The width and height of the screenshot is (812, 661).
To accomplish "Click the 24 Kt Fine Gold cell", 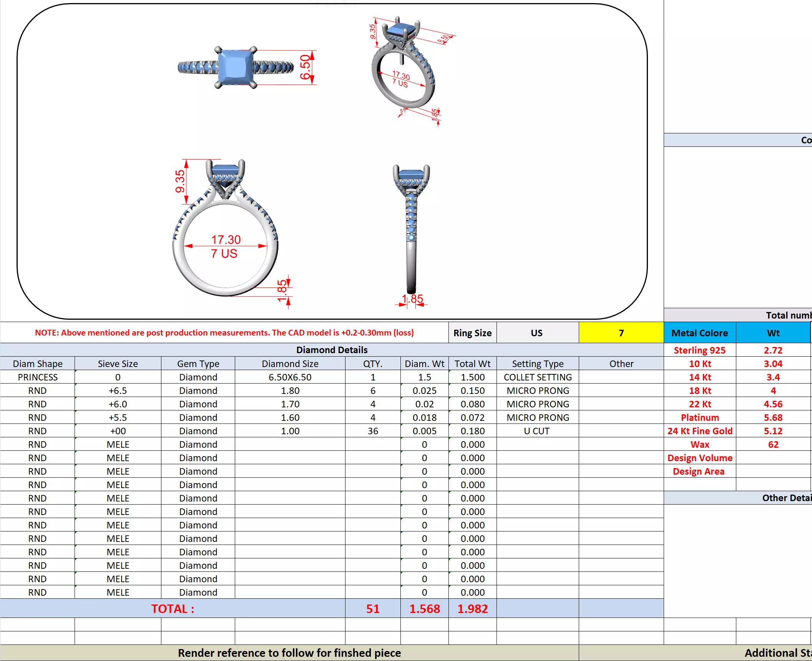I will tap(699, 431).
